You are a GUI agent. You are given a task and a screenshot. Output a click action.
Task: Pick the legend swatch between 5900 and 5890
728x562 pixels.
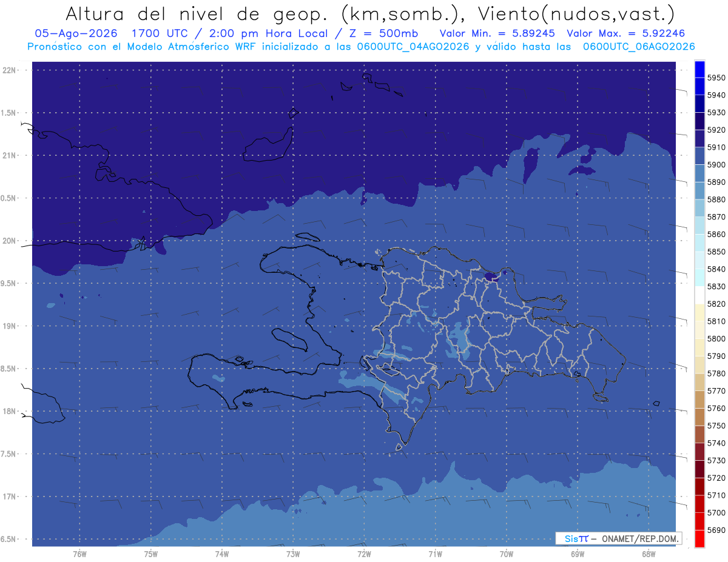[x=699, y=173]
